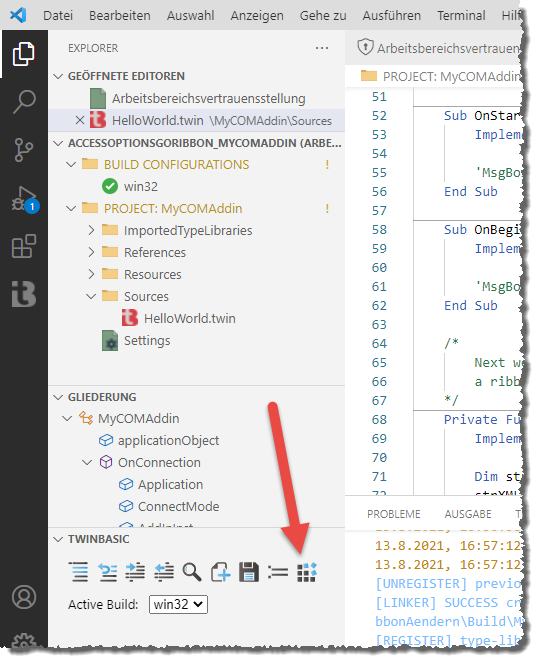Open the Ausführen menu
Viewport: 540px width, 665px height.
[x=392, y=16]
